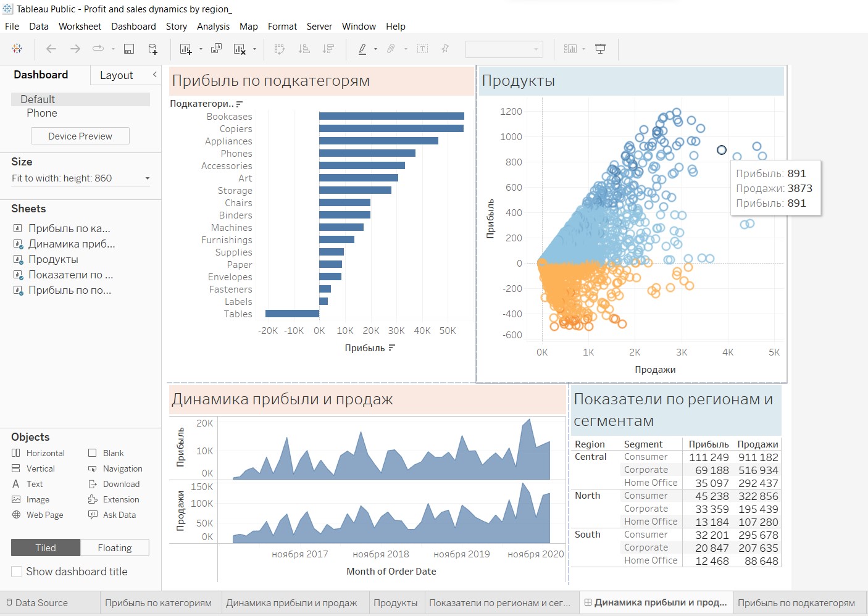The width and height of the screenshot is (868, 616).
Task: Select the New Data Source toolbar icon
Action: (x=152, y=49)
